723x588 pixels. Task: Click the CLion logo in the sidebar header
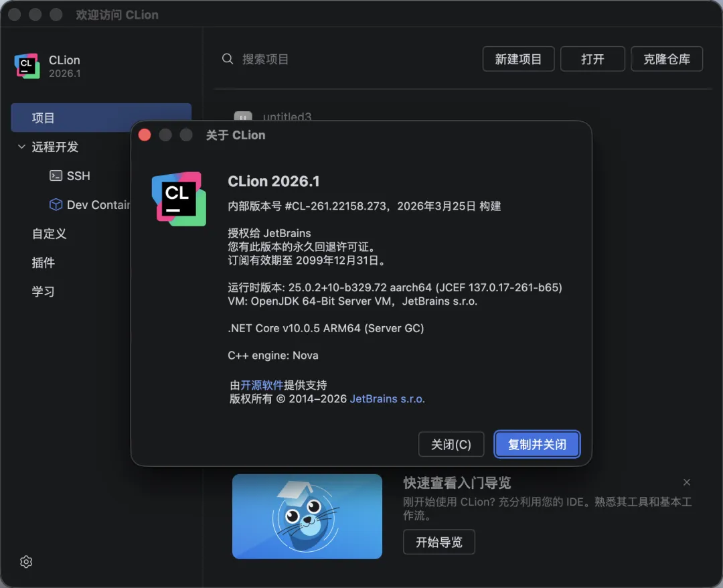27,66
